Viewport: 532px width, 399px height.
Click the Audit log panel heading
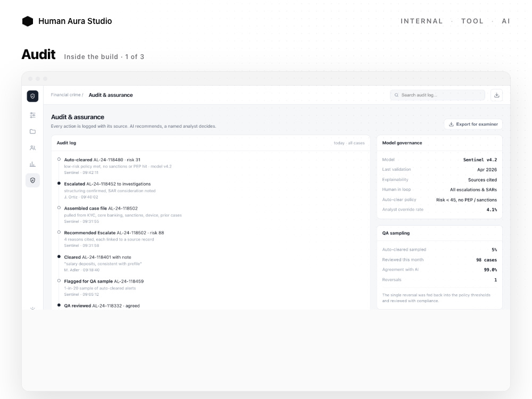point(66,143)
